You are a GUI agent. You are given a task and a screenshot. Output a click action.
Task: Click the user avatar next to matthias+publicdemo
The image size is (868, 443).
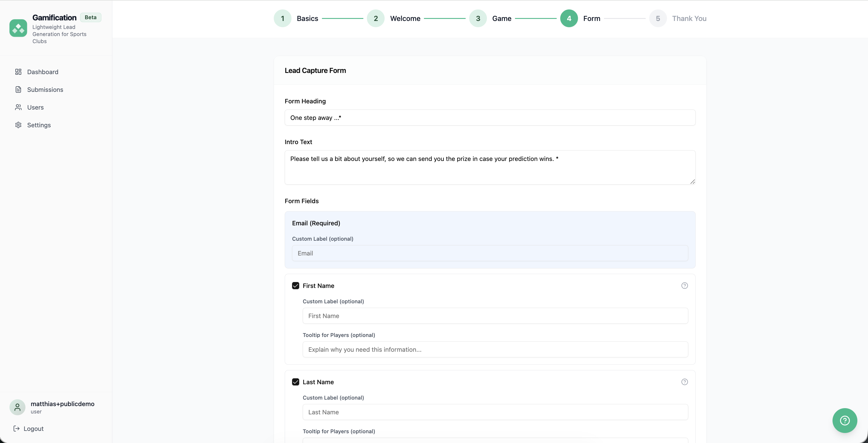pos(17,407)
